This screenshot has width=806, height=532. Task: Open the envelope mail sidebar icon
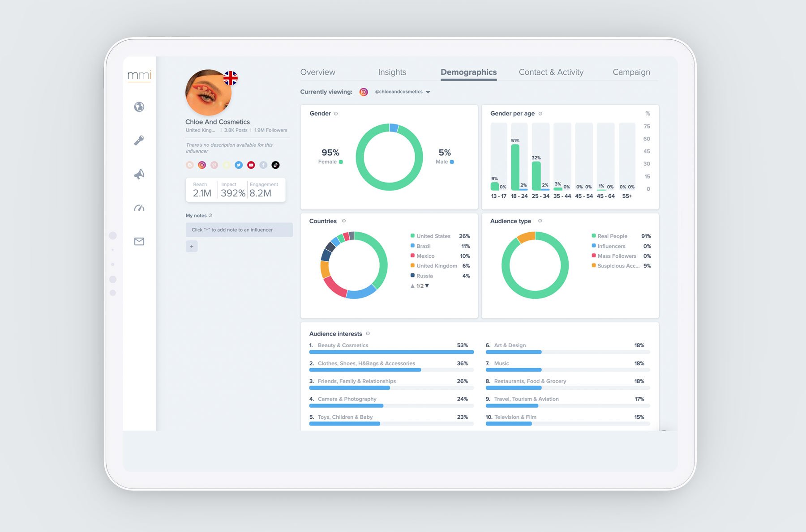click(x=139, y=242)
